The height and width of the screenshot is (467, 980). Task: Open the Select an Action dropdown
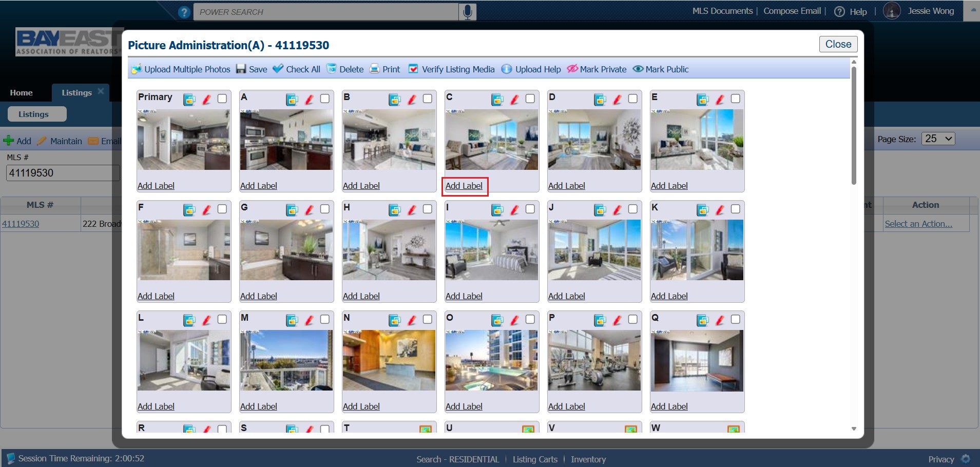pos(918,223)
